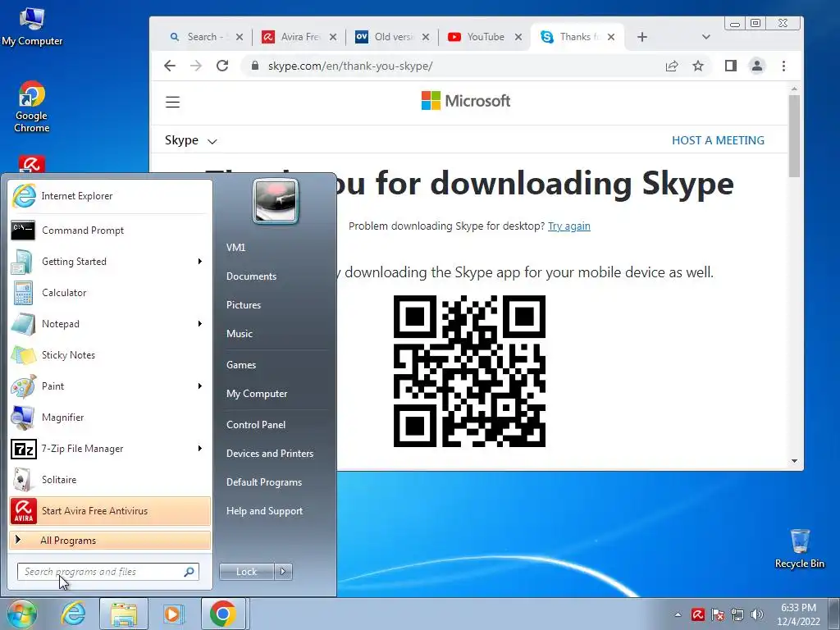Expand Paint jump list arrow

click(200, 386)
